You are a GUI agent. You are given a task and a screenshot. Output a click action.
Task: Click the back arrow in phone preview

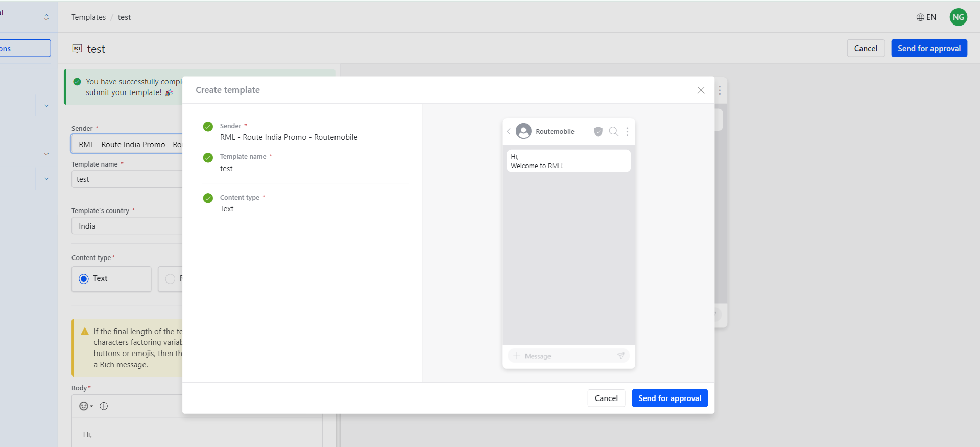[x=509, y=131]
